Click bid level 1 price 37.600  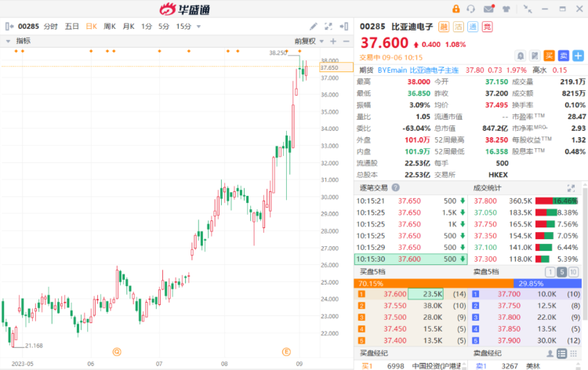[395, 294]
